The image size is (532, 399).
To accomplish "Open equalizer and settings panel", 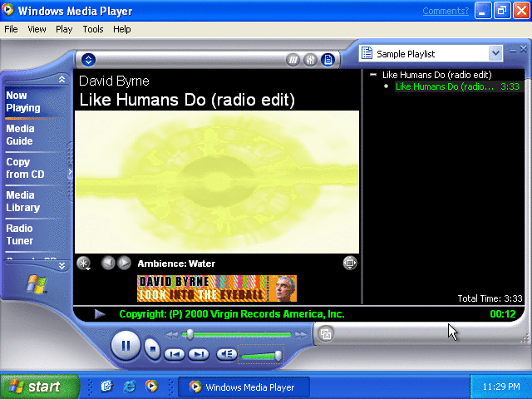I will pos(310,60).
